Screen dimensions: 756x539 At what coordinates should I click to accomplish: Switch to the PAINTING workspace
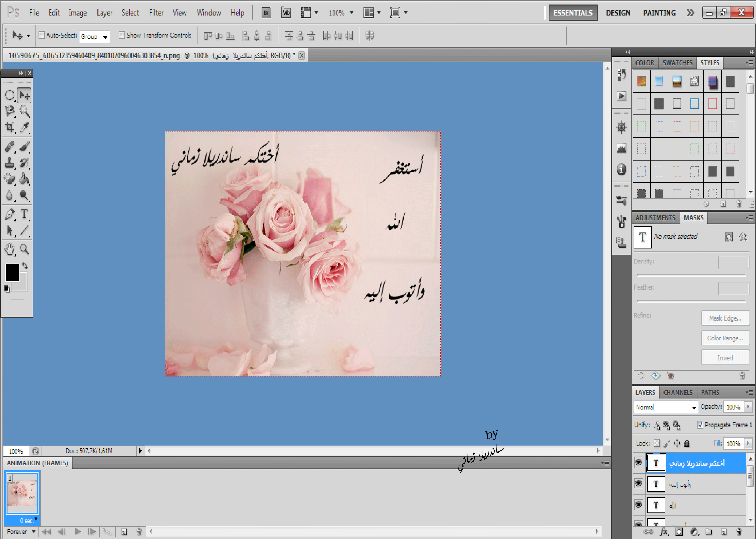click(659, 13)
